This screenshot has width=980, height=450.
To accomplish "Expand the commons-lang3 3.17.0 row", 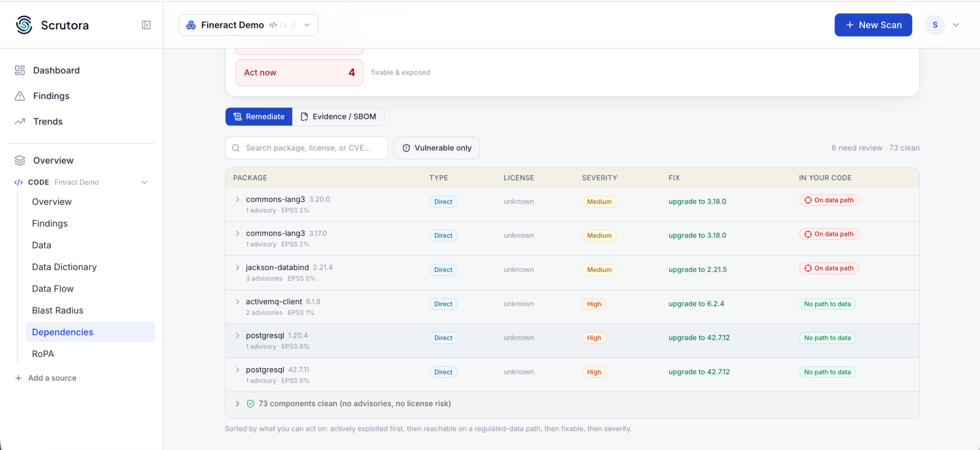I will [237, 233].
